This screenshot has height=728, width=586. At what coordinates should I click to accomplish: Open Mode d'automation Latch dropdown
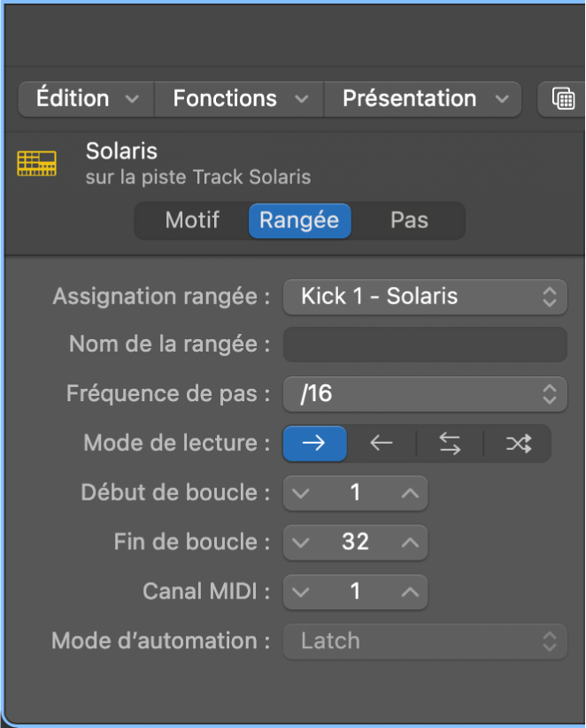[425, 641]
